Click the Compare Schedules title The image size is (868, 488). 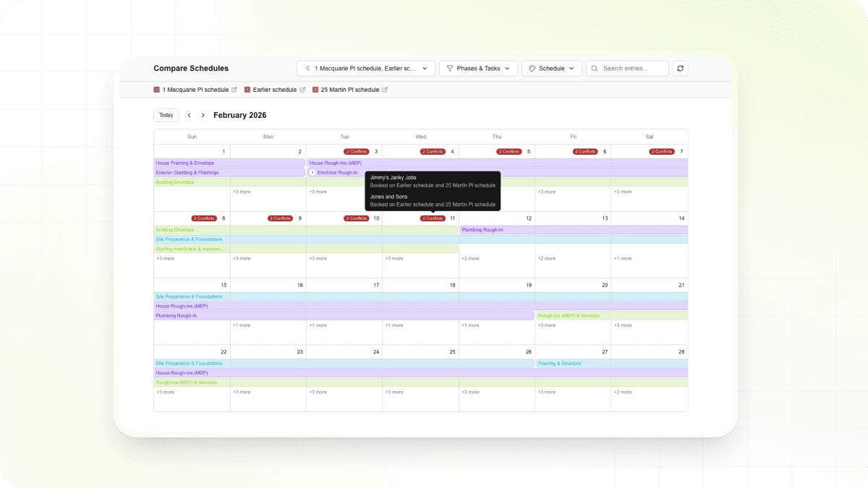(191, 69)
